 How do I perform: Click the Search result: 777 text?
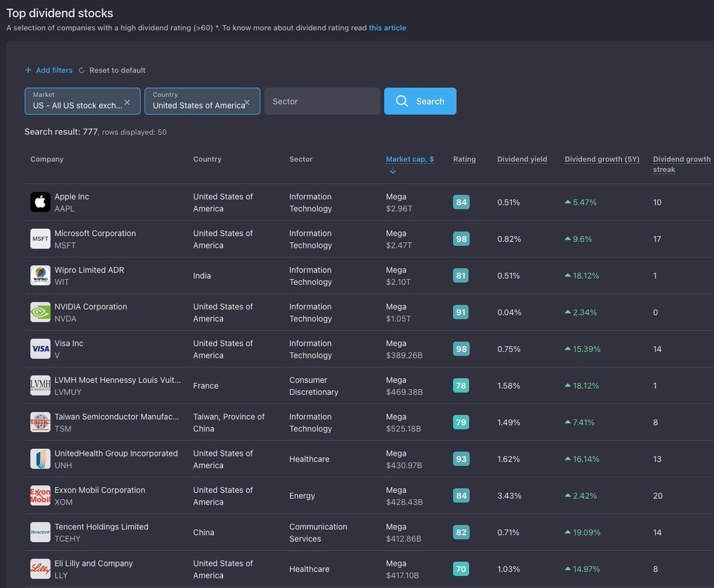coord(61,132)
